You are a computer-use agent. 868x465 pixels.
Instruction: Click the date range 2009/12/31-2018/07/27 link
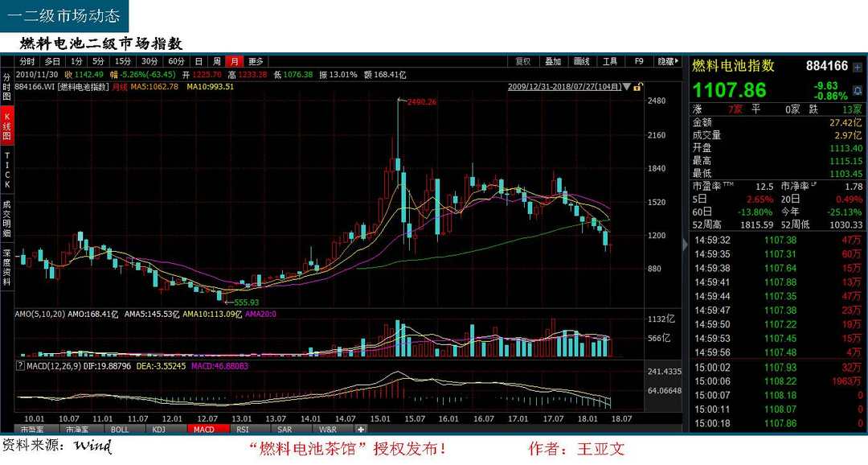(565, 87)
